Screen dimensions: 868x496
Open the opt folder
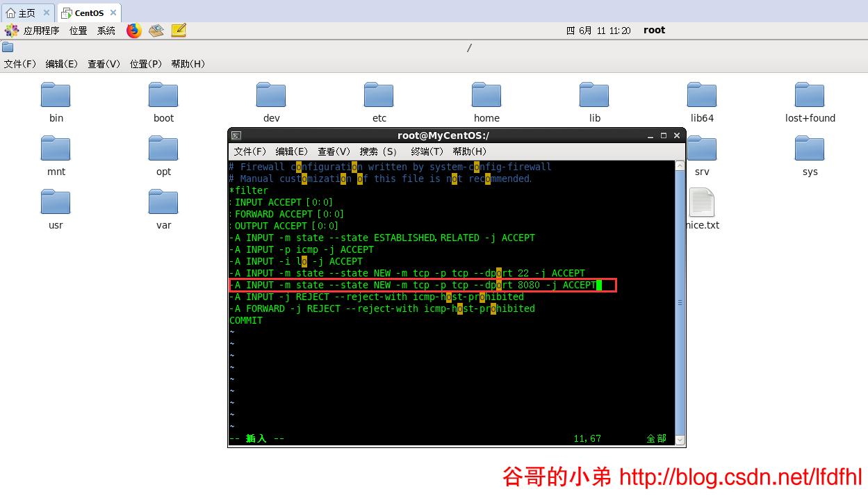[x=163, y=149]
